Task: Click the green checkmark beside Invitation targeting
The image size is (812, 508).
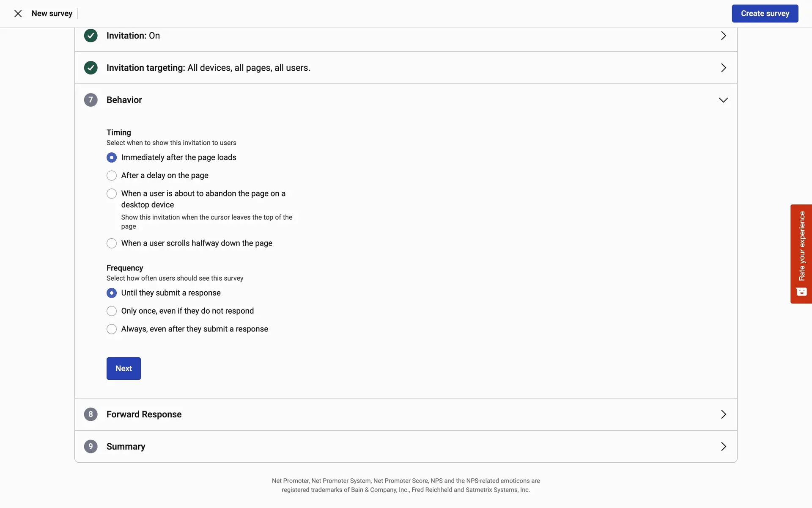Action: click(91, 68)
